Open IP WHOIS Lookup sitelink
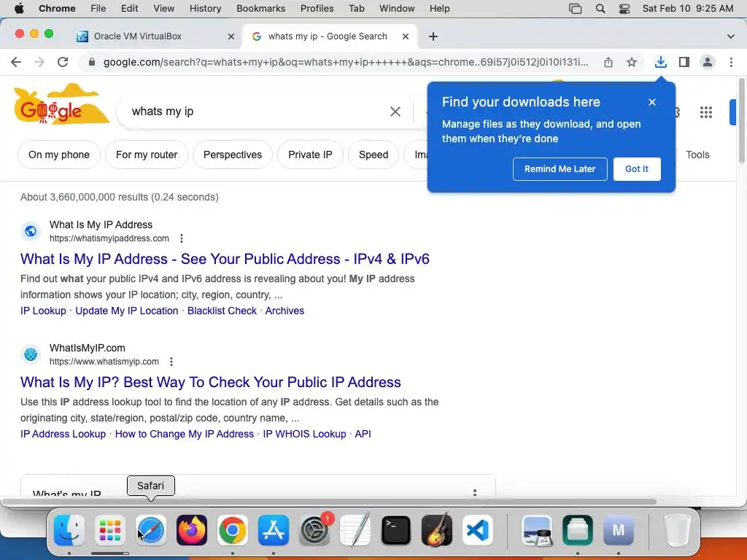747x560 pixels. point(304,435)
